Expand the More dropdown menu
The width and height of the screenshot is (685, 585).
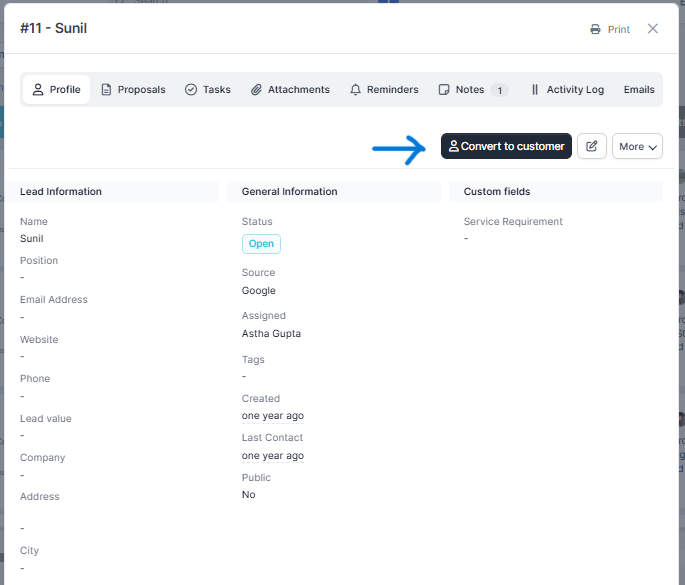pyautogui.click(x=637, y=146)
